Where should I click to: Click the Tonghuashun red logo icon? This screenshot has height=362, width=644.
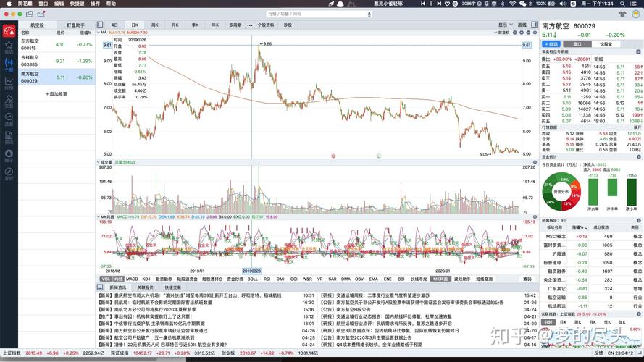pos(9,30)
